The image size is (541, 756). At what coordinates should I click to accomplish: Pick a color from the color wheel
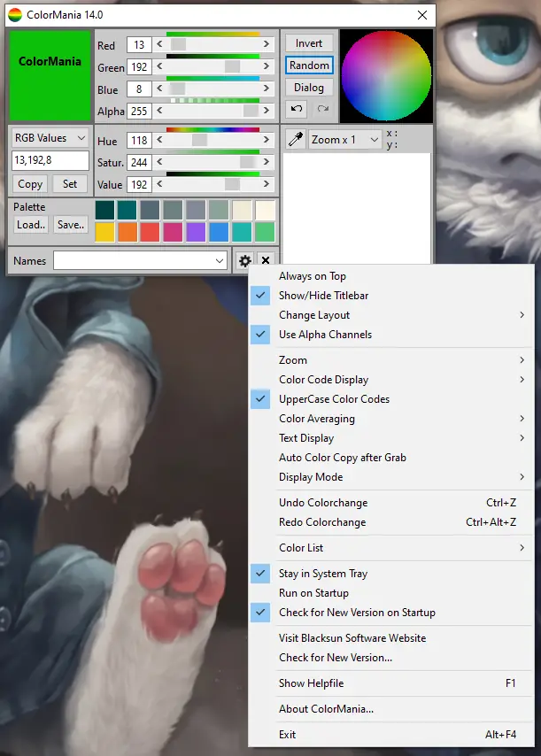pos(386,76)
